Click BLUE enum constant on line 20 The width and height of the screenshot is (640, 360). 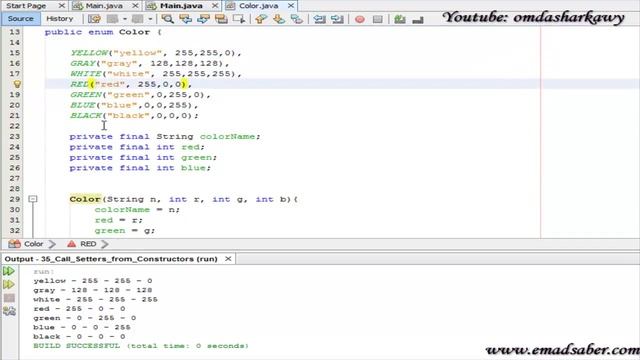click(x=82, y=105)
